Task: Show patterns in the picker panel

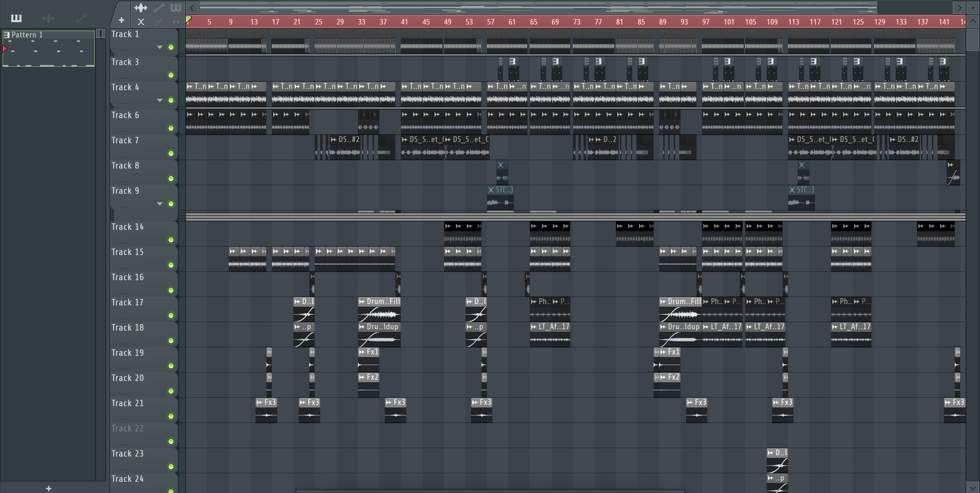Action: pyautogui.click(x=16, y=18)
